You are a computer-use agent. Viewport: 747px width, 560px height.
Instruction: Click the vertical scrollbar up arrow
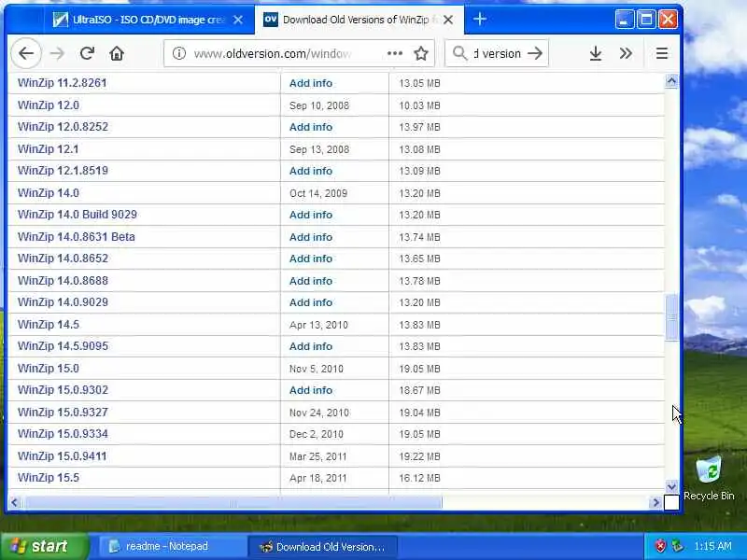point(671,81)
